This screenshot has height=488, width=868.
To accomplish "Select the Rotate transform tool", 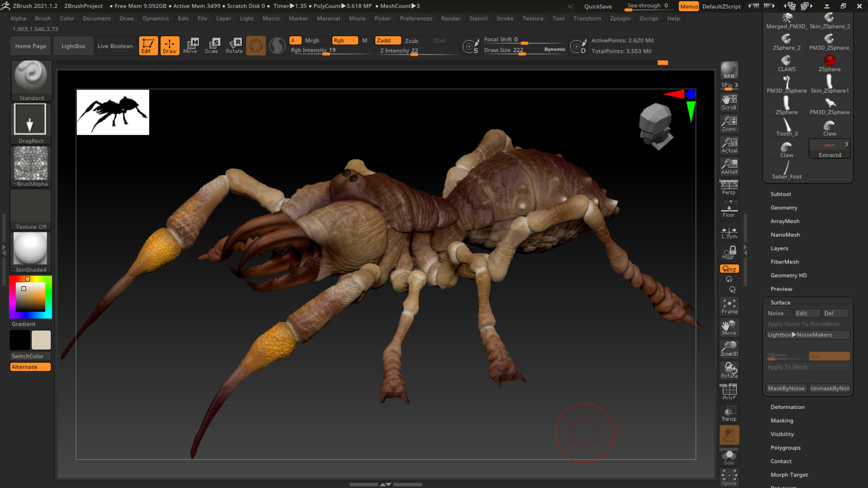I will 234,46.
